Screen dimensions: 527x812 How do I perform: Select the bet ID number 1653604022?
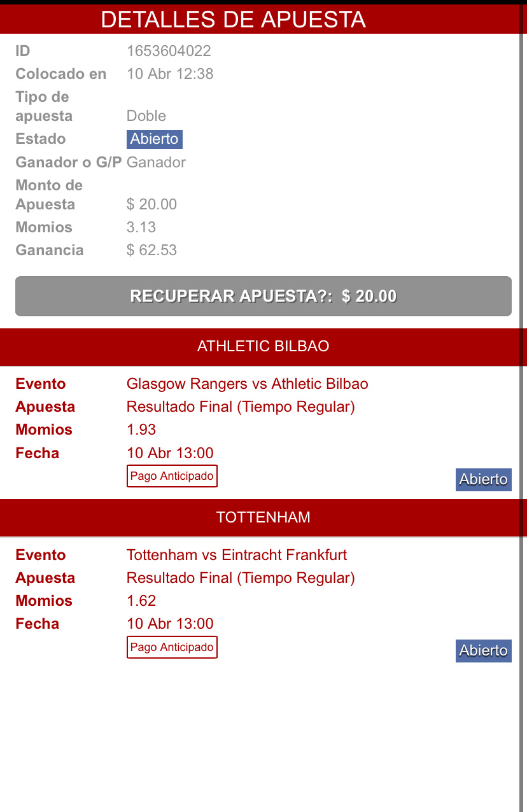coord(169,51)
